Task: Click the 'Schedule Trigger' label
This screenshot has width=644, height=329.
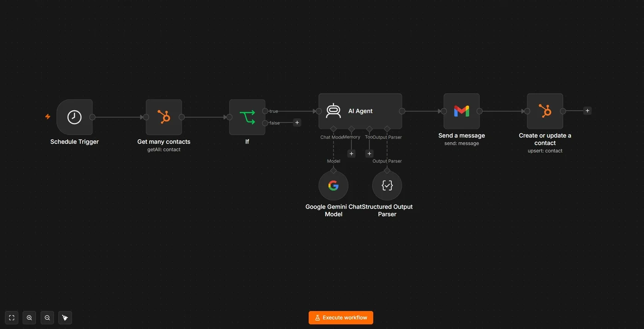Action: coord(75,142)
